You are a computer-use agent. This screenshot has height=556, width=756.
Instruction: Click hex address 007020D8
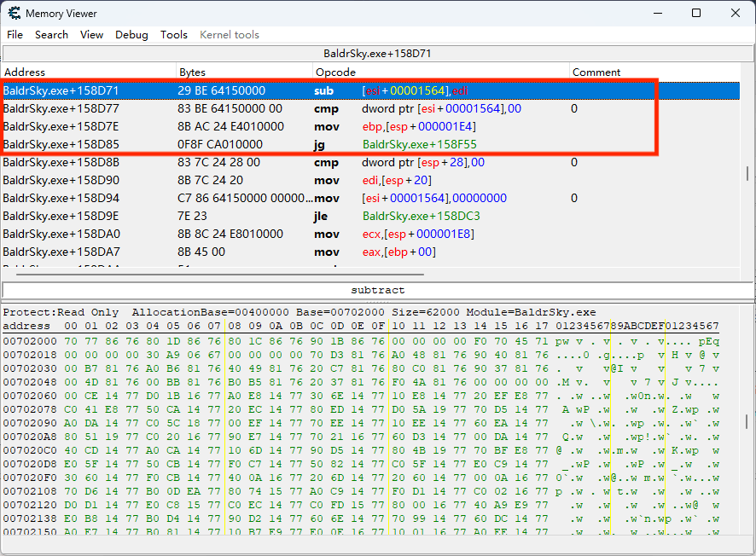(x=30, y=465)
